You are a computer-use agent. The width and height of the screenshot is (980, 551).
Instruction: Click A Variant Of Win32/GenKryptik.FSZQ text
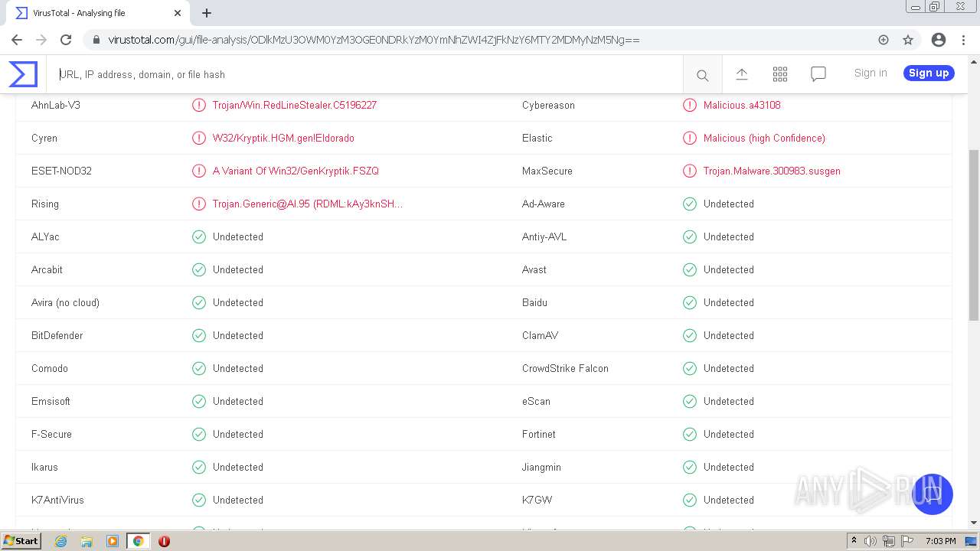click(296, 171)
